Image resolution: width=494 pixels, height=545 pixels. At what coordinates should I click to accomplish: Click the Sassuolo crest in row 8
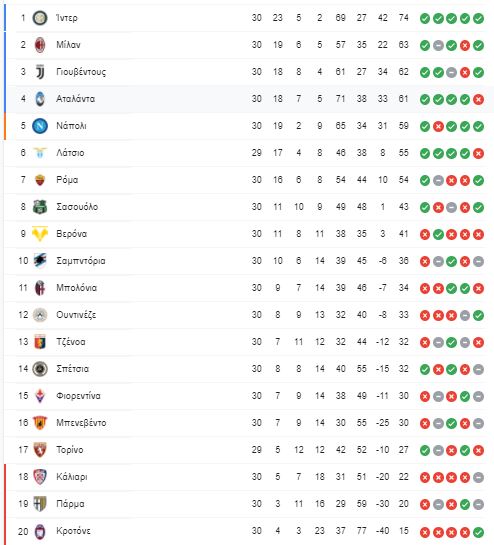[x=40, y=207]
